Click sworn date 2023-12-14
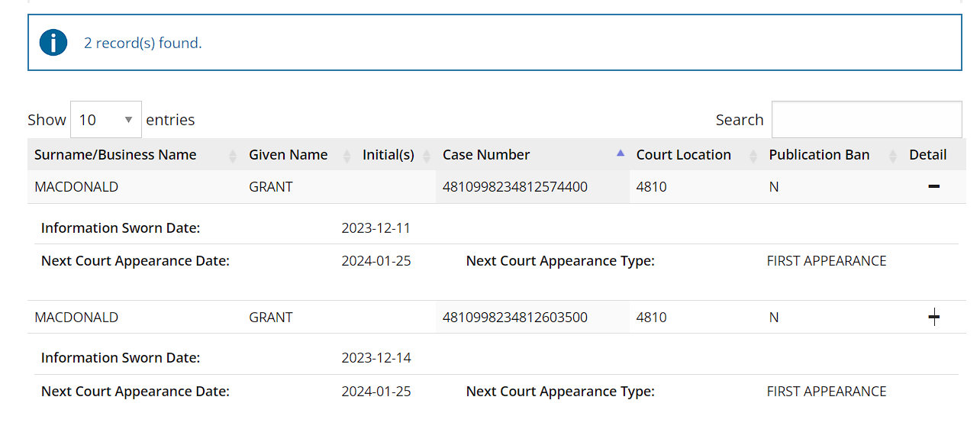 point(376,358)
